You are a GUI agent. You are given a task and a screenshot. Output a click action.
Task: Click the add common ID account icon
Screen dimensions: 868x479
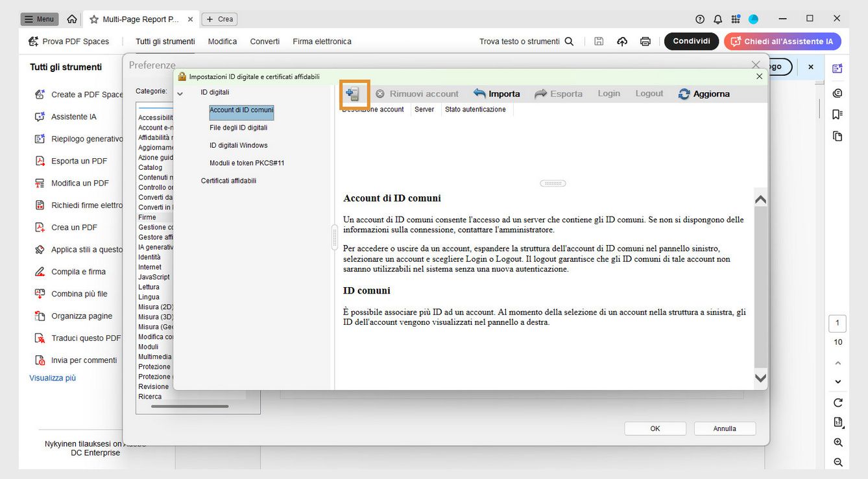coord(354,93)
